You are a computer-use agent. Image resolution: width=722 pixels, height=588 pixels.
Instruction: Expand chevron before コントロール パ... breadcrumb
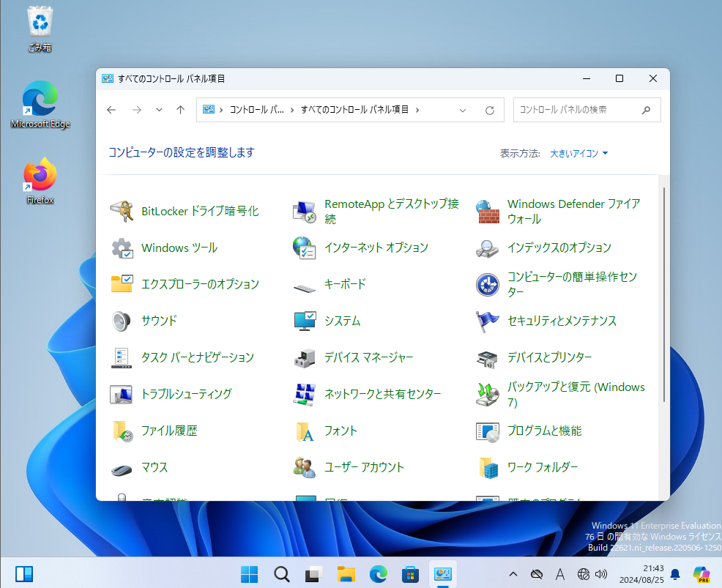coord(221,110)
